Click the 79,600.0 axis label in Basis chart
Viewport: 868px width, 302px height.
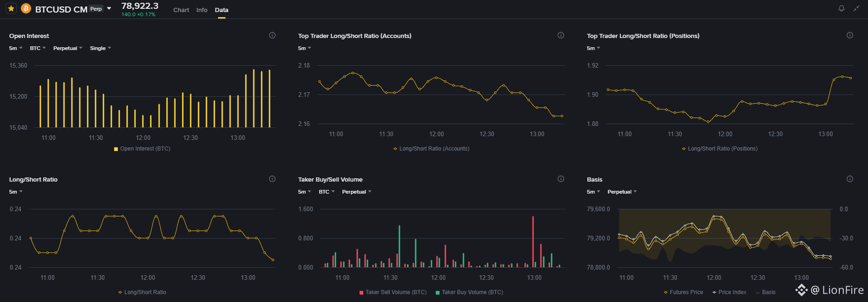[598, 209]
